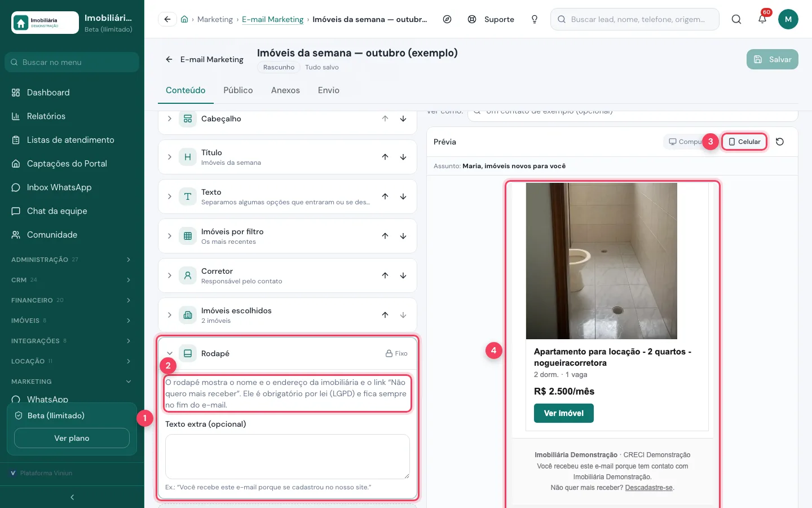Click the compass icon in top bar

[447, 19]
